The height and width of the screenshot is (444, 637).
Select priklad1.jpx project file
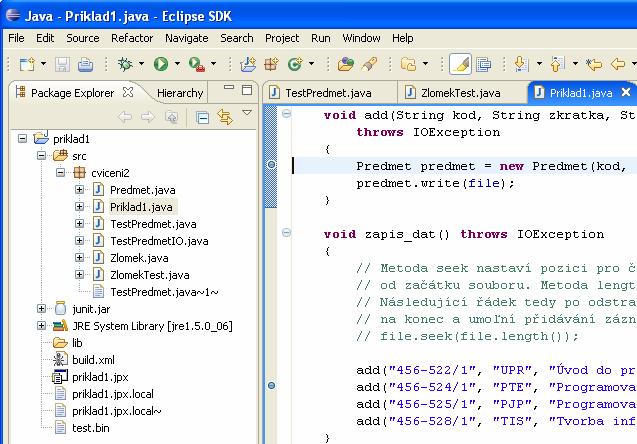tap(100, 377)
